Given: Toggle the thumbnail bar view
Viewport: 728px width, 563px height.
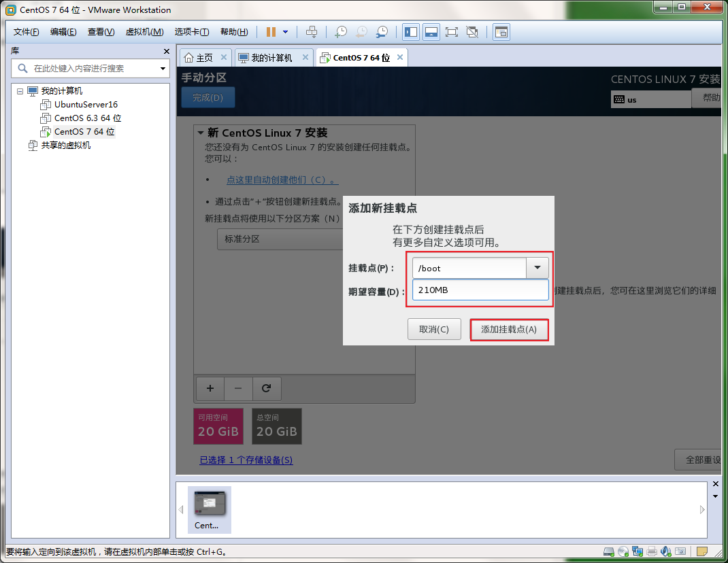Looking at the screenshot, I should 431,32.
